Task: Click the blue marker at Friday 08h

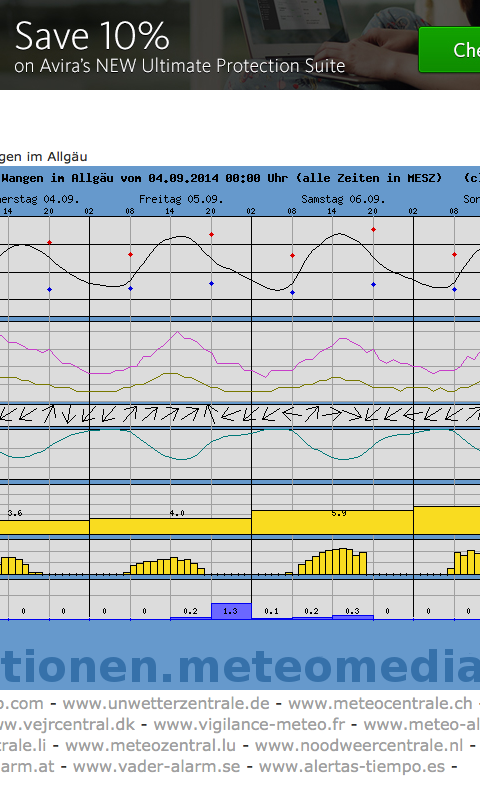Action: point(131,288)
